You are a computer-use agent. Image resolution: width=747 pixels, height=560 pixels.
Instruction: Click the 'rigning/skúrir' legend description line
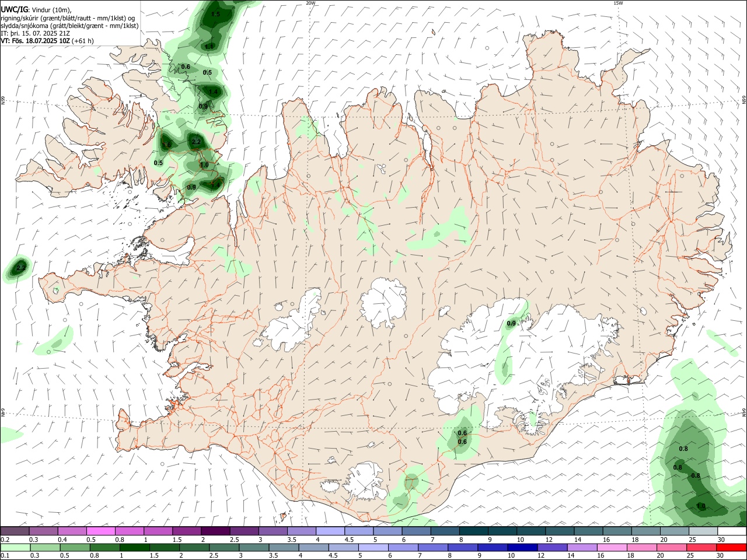point(68,18)
